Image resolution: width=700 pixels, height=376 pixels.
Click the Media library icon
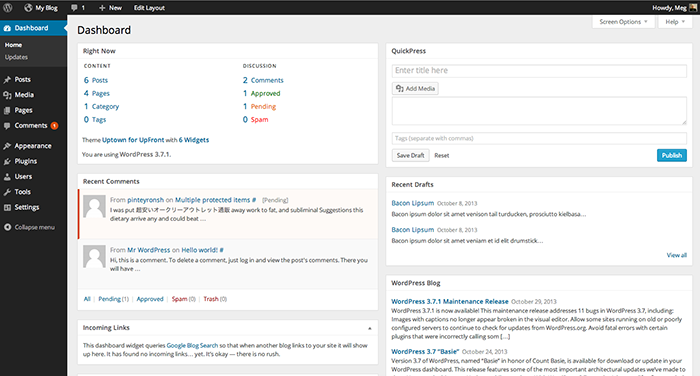pyautogui.click(x=7, y=95)
